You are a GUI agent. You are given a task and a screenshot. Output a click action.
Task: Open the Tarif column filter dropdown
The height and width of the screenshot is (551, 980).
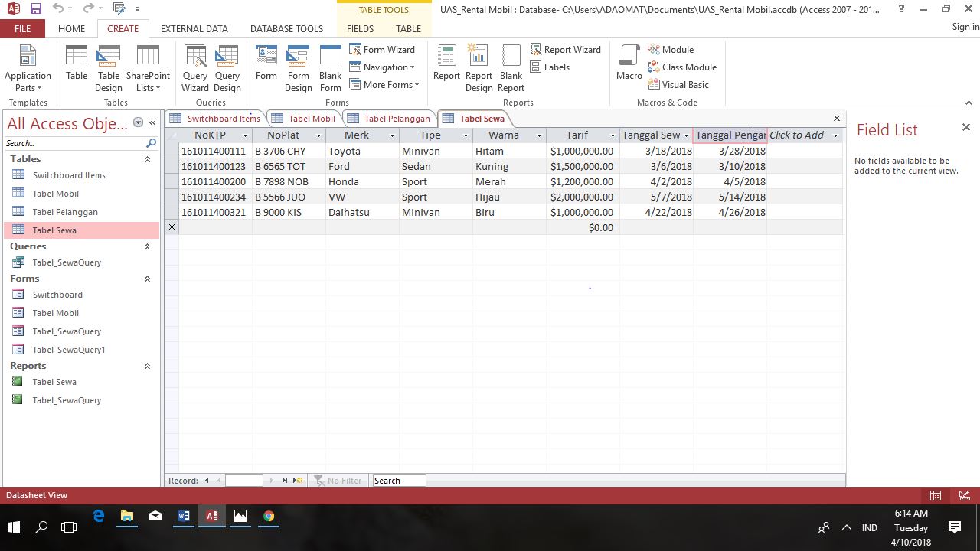pyautogui.click(x=612, y=135)
